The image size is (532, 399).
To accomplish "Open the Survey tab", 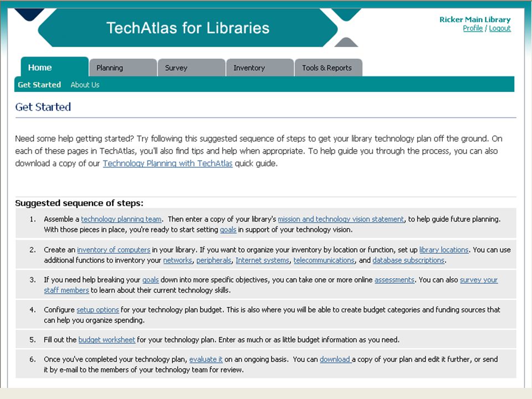I will click(191, 68).
